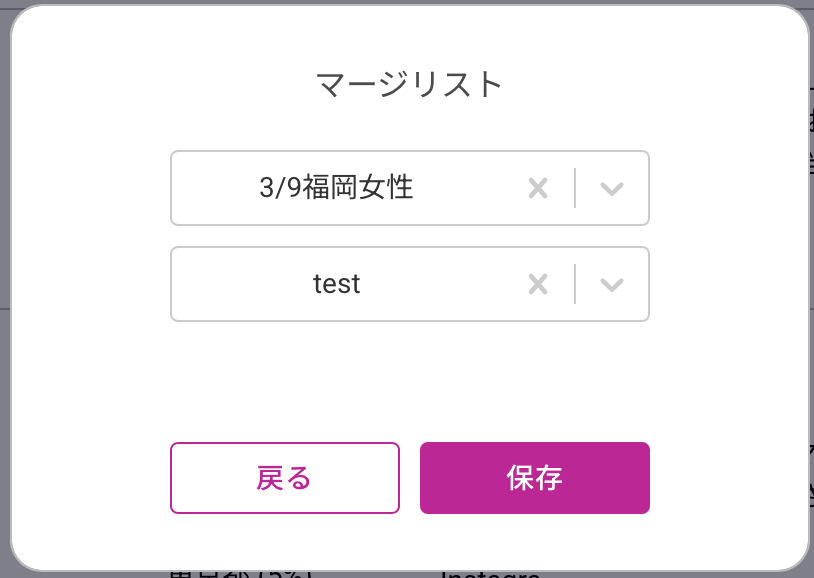Viewport: 814px width, 578px height.
Task: Click empty space left of 3/9福岡女性 text
Action: 215,188
